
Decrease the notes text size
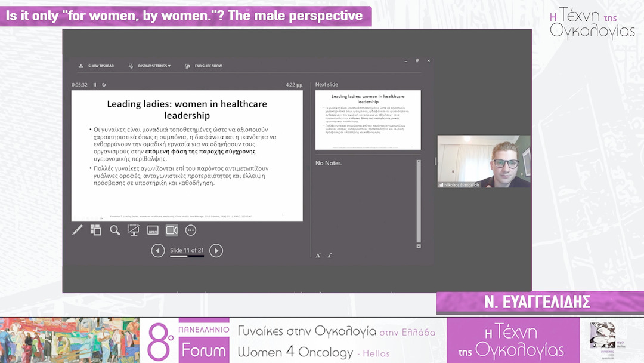point(329,255)
